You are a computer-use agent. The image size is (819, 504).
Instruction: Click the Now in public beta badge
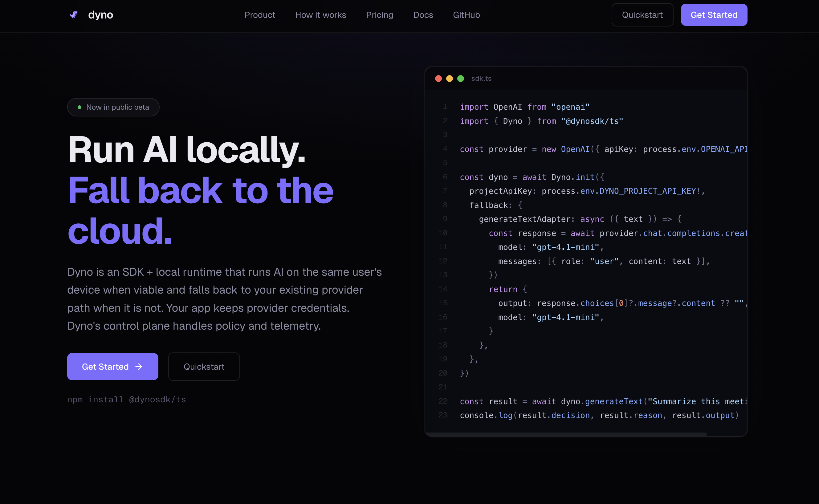pos(113,107)
